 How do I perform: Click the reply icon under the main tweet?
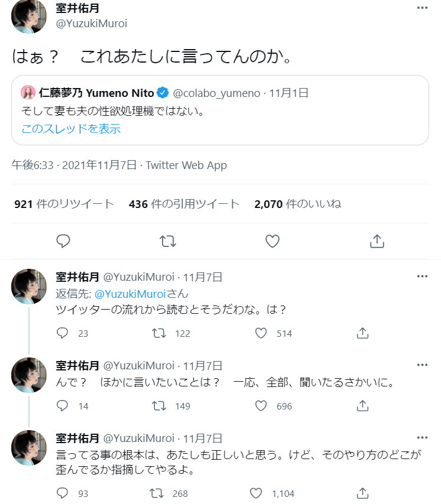coord(63,241)
